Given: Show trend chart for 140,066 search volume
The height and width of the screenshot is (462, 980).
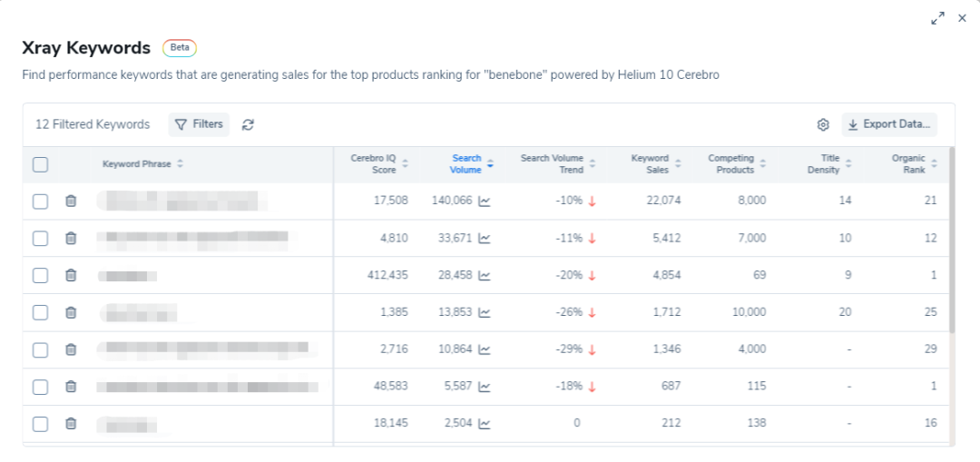Looking at the screenshot, I should [485, 201].
